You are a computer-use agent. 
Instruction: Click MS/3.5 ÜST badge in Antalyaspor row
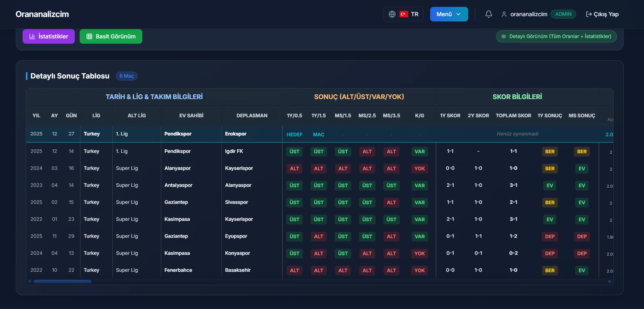pyautogui.click(x=391, y=186)
